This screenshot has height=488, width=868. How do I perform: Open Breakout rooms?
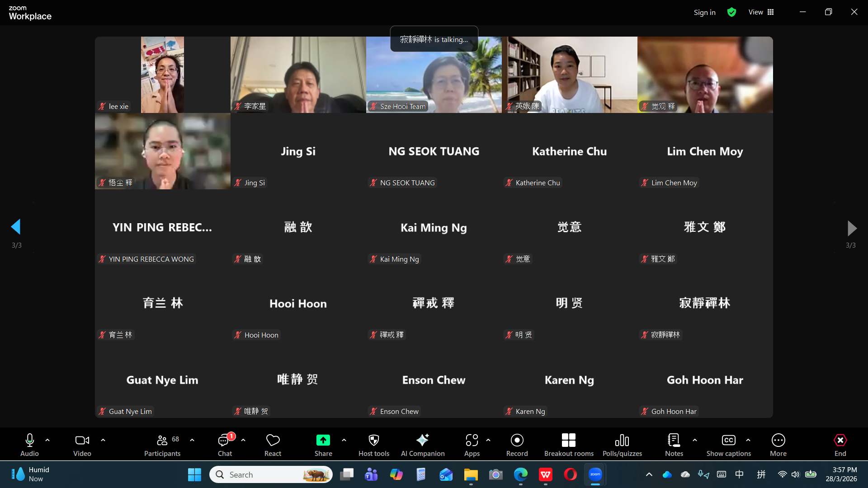[x=569, y=445]
